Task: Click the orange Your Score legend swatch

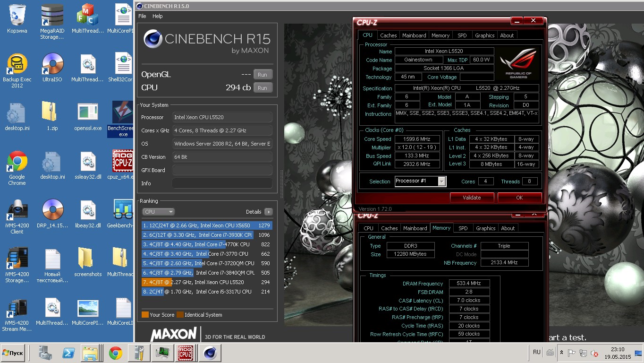Action: (145, 315)
